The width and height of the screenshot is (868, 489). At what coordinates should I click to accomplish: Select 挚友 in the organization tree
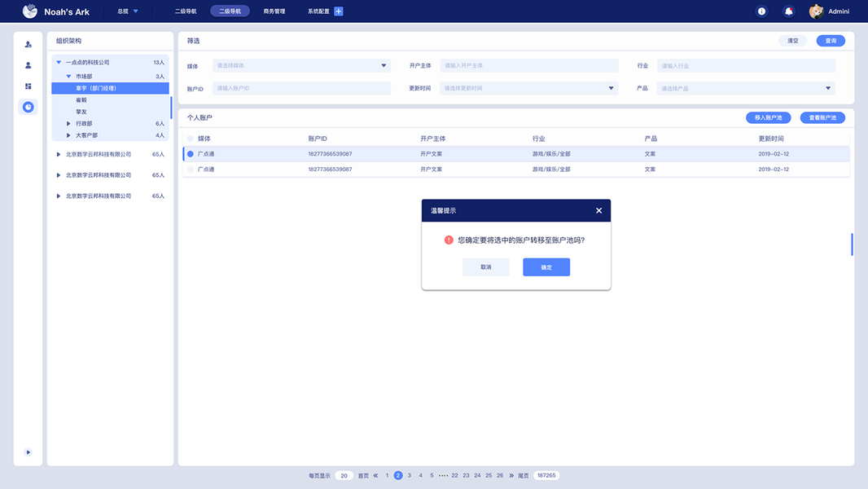[x=81, y=112]
